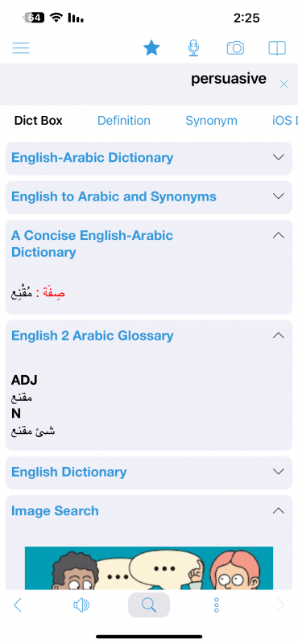Switch to the Synonym tab

211,121
